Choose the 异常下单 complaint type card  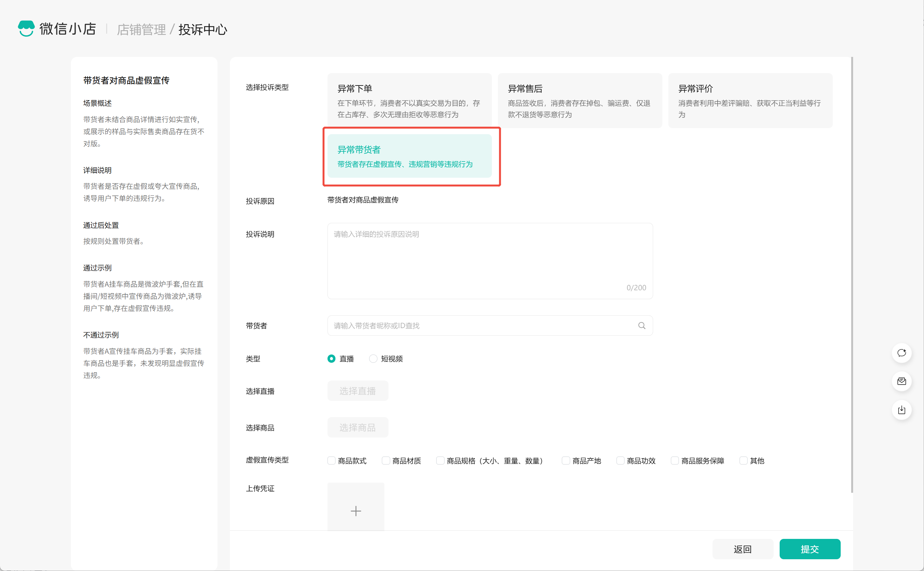409,100
